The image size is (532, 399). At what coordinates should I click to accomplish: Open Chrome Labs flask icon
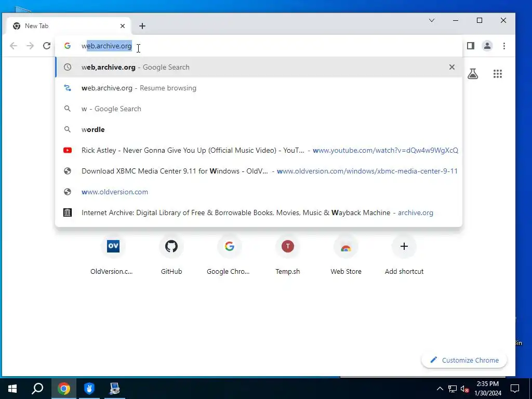(473, 74)
